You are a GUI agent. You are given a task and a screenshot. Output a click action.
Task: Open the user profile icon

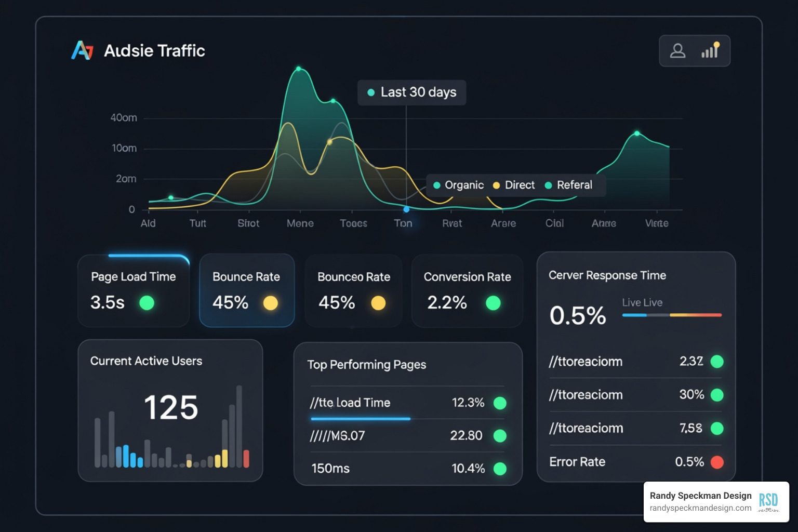click(x=677, y=50)
